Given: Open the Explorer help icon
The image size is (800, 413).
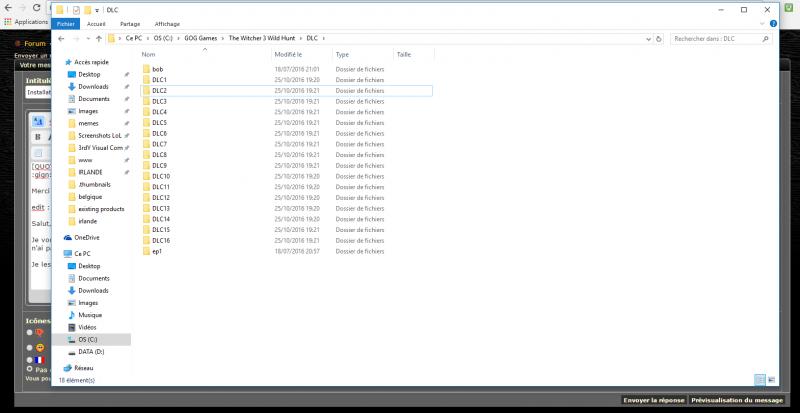Looking at the screenshot, I should coord(773,23).
